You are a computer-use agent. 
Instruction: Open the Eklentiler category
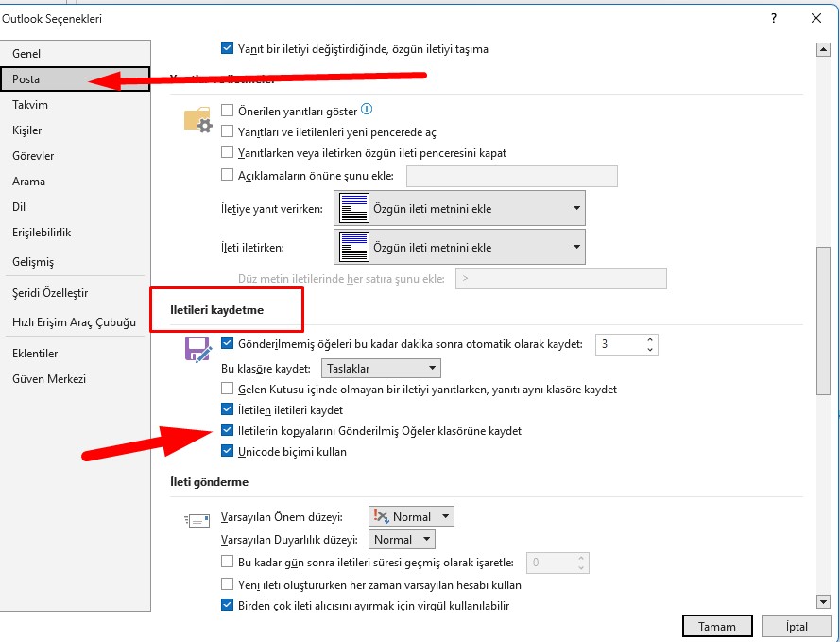pyautogui.click(x=76, y=354)
